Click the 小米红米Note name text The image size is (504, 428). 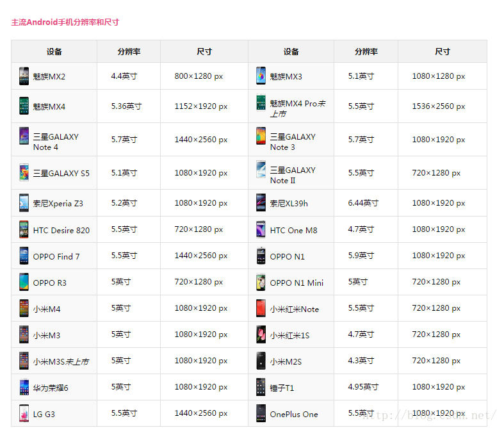294,309
